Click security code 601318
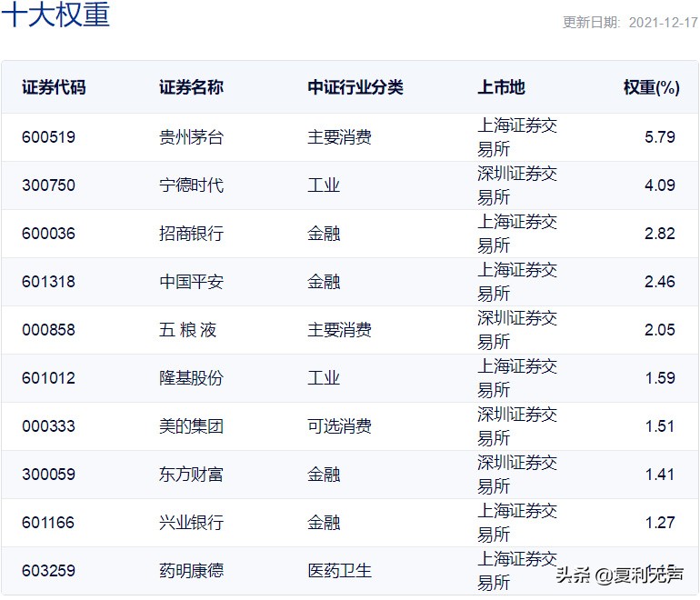700x600 pixels. (49, 282)
